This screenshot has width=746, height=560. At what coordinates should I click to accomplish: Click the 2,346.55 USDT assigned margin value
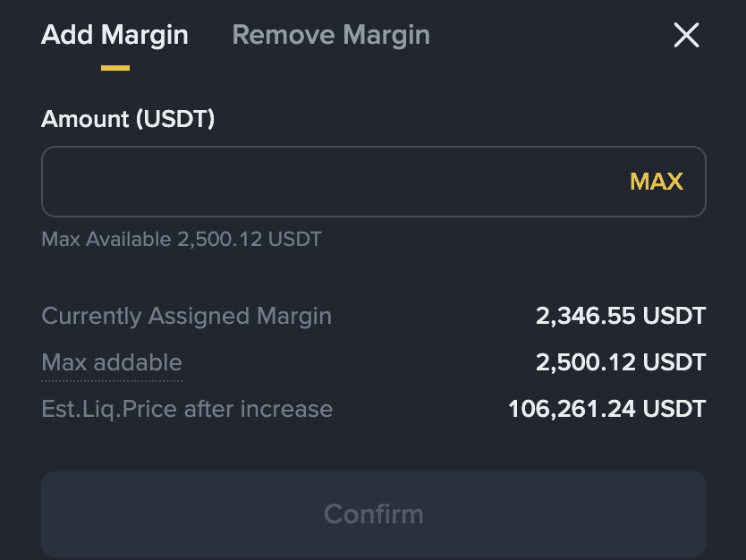[x=621, y=316]
